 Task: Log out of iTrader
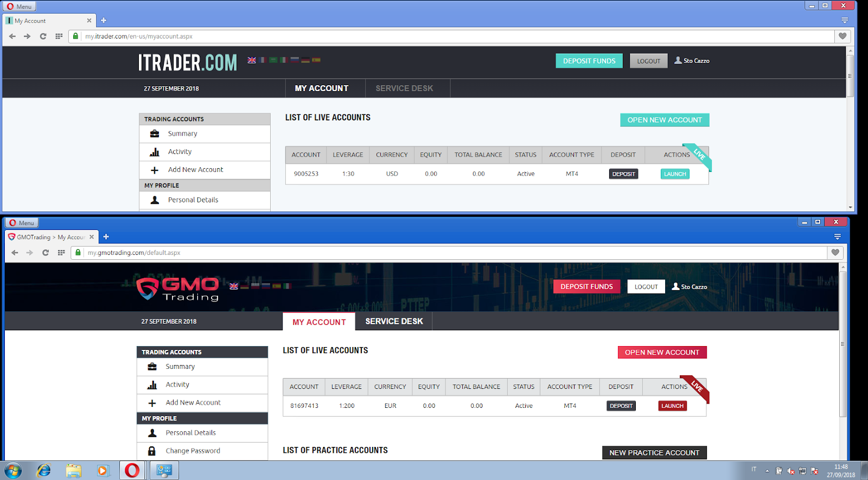[x=649, y=61]
